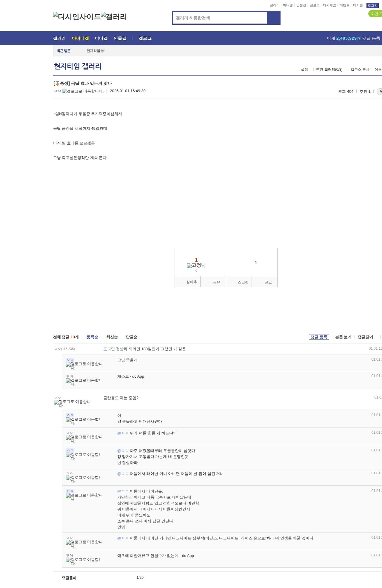Open 갤로그 icon on the '아주 어렸을때부터 우울불안이 심했다' reply
Screen dimensions: 382x588
coord(84,456)
